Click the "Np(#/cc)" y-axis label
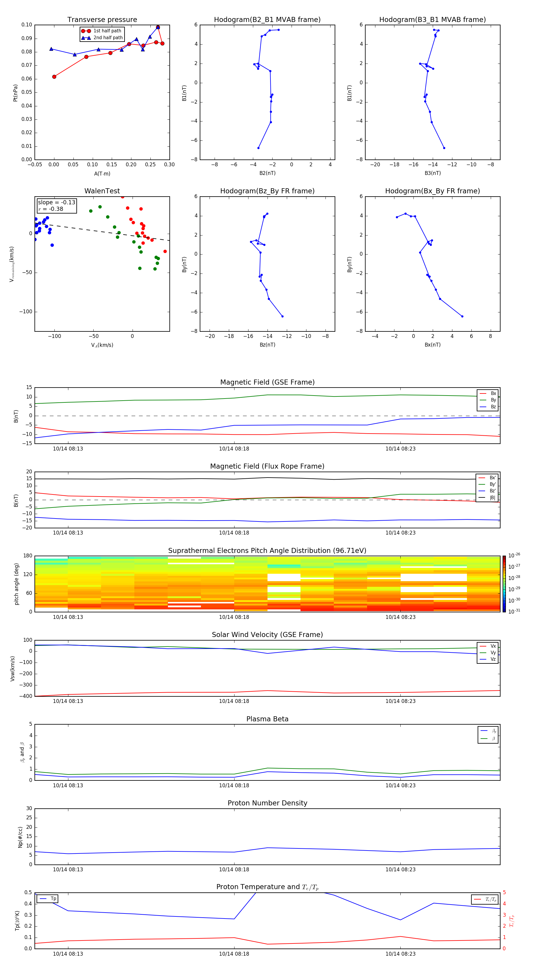 coord(20,837)
